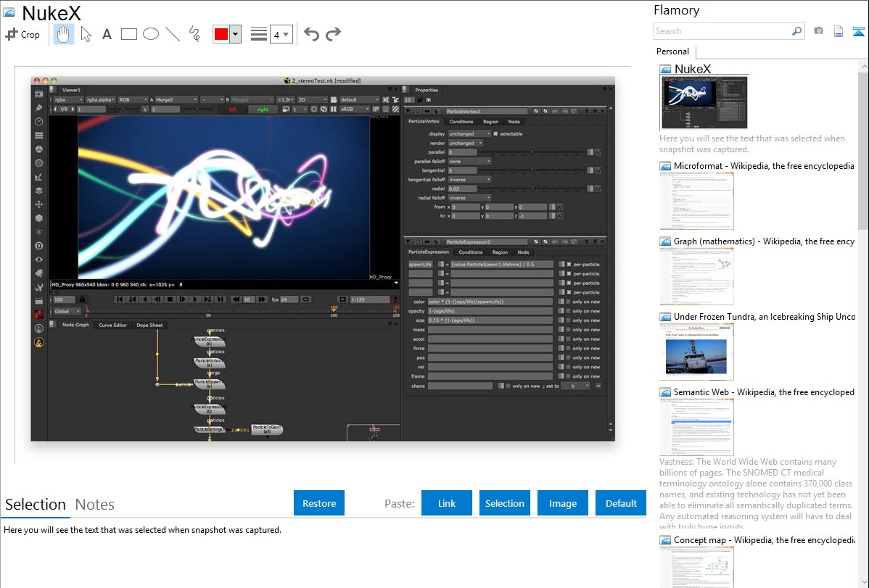Viewport: 869px width, 588px height.
Task: Toggle only on new for size
Action: [x=569, y=320]
